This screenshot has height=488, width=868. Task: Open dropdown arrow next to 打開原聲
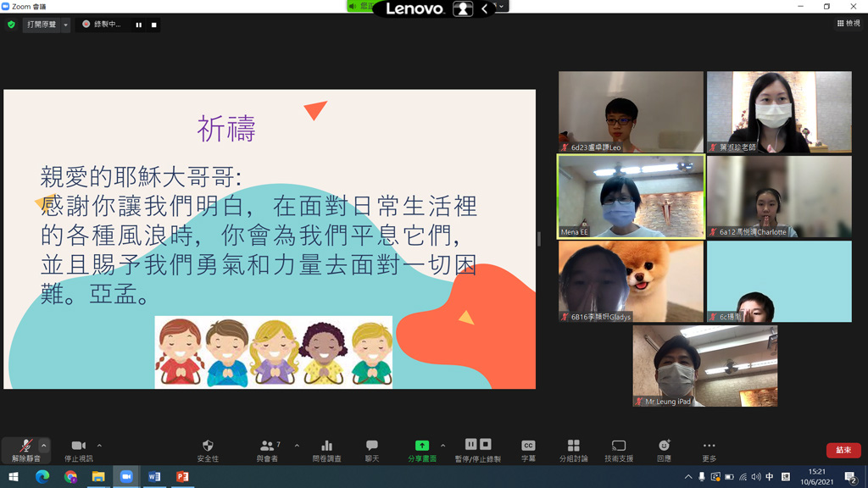tap(65, 25)
